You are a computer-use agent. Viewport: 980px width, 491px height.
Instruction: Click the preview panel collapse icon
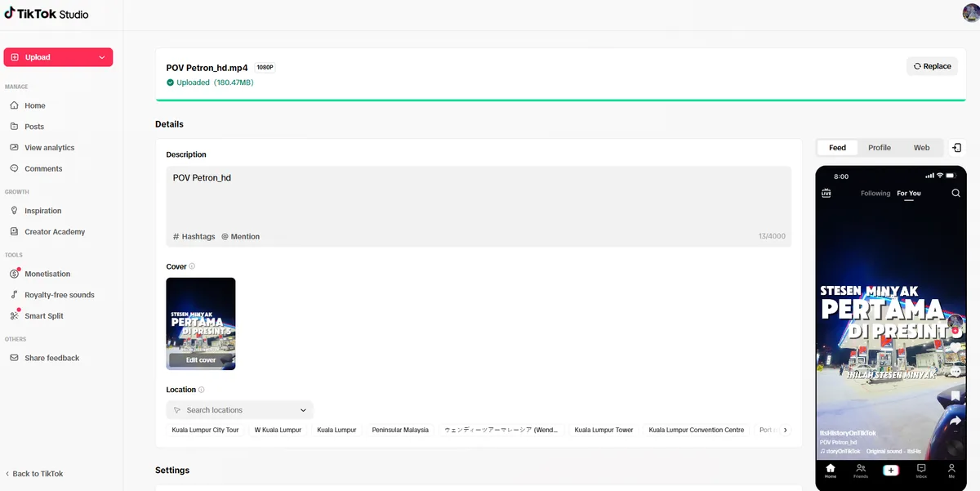point(957,148)
